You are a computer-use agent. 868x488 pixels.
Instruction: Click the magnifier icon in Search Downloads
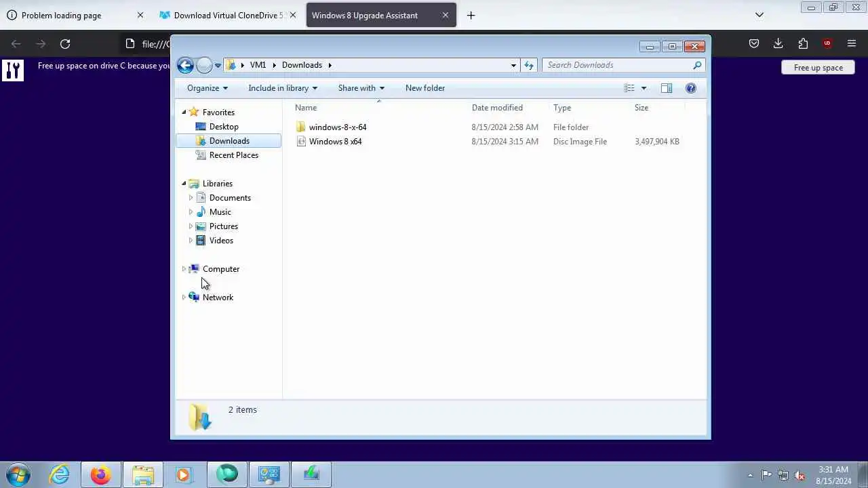(x=696, y=65)
